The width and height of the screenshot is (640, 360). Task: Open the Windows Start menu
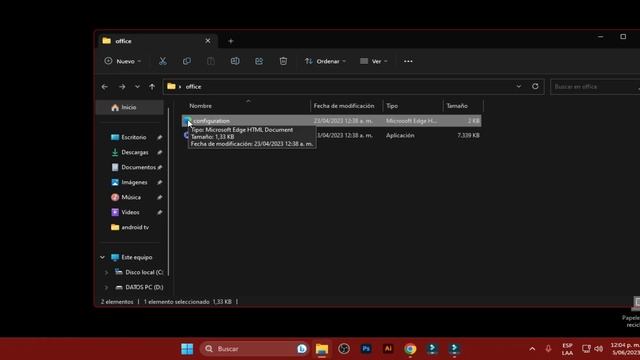click(x=187, y=349)
